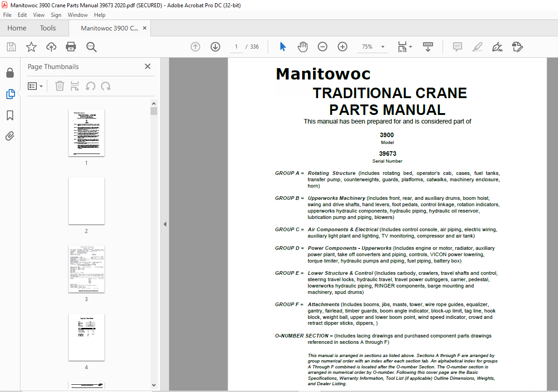
Task: Save the file with the floppy disk icon
Action: coord(11,47)
